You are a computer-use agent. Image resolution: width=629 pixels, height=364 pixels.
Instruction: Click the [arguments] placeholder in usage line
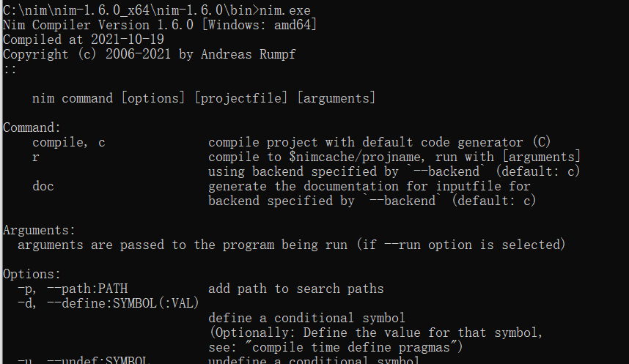(x=336, y=98)
